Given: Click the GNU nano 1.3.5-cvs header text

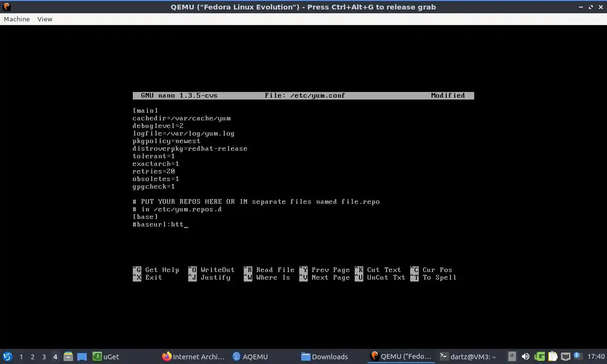Looking at the screenshot, I should point(179,95).
